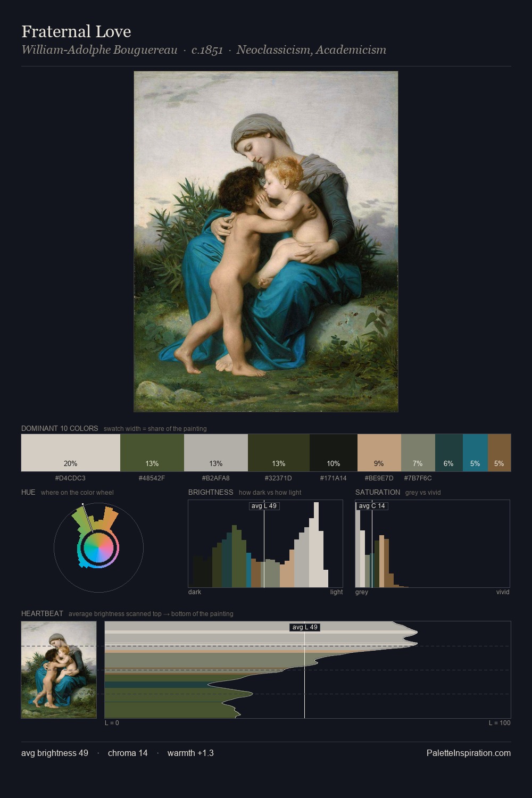Image resolution: width=532 pixels, height=798 pixels.
Task: Click the brightness histogram chart
Action: click(x=265, y=544)
